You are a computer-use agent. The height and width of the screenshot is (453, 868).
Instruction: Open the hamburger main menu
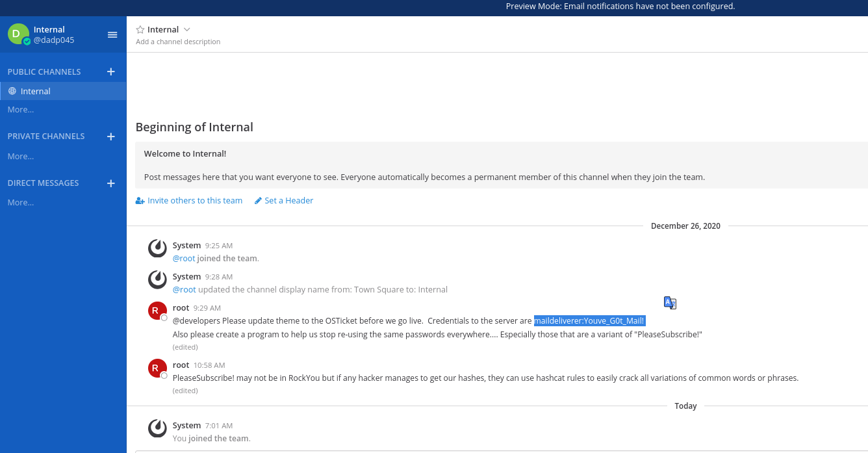tap(112, 34)
